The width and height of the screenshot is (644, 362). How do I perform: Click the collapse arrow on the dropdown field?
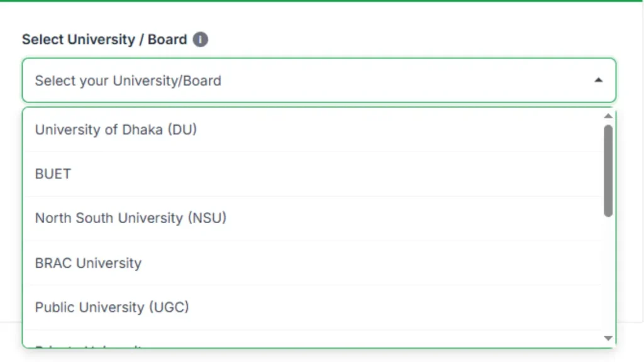point(599,80)
